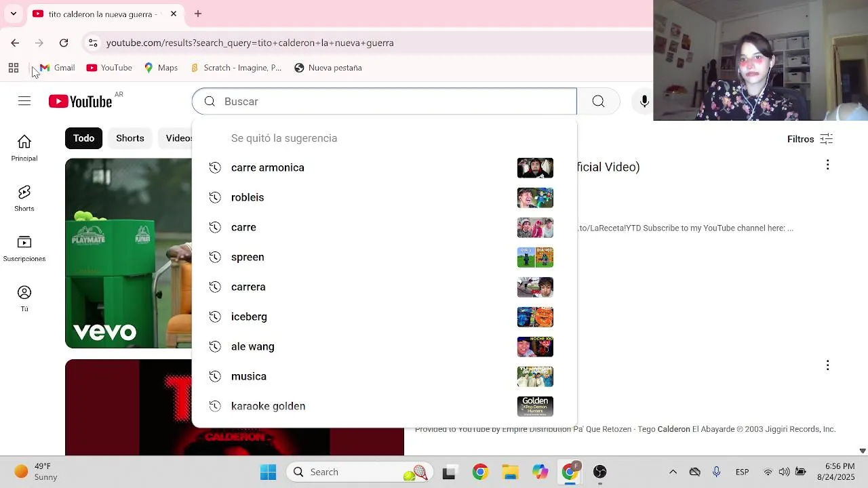The width and height of the screenshot is (868, 488).
Task: Reload the current page
Action: (x=64, y=43)
